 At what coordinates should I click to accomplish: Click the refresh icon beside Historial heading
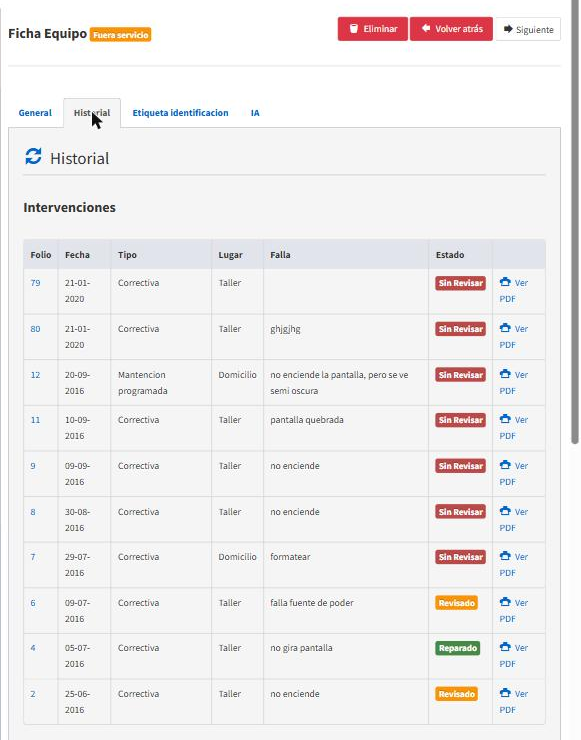click(x=33, y=157)
